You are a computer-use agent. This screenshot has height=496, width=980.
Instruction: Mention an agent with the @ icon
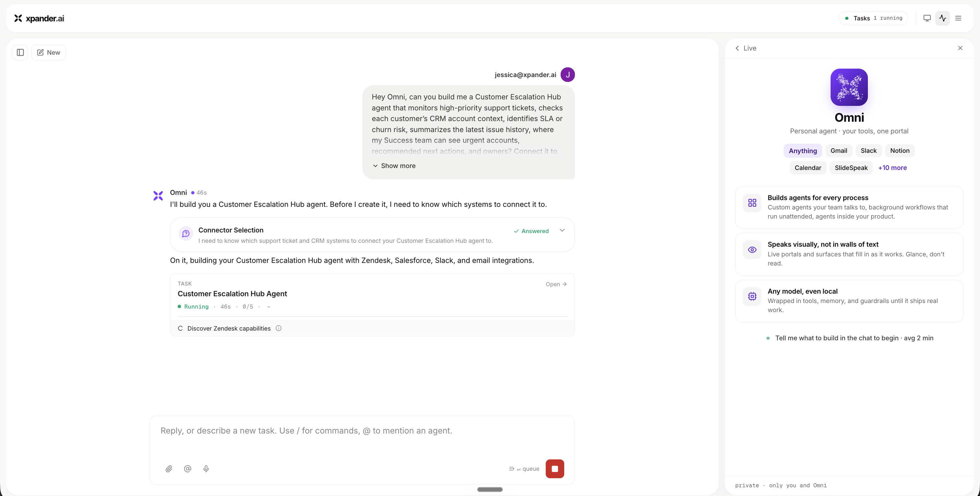[188, 469]
